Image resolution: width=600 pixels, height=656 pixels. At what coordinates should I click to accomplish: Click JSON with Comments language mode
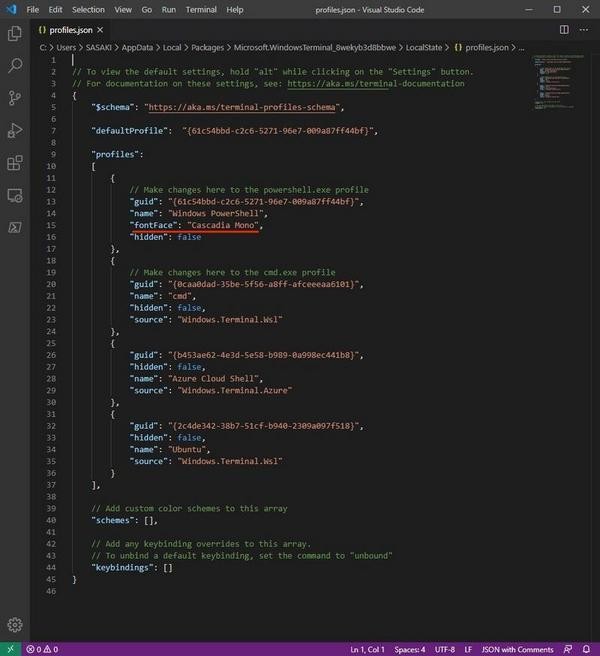[x=517, y=650]
